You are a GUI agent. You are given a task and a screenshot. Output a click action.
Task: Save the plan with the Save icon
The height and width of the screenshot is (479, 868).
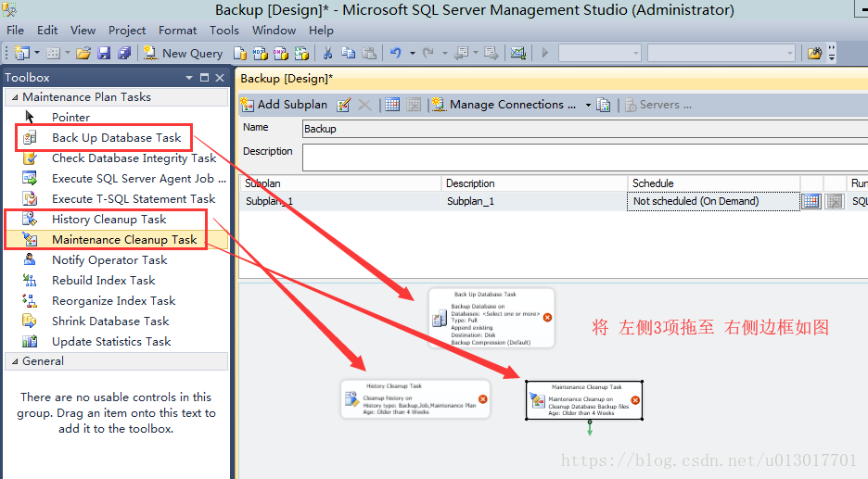tap(104, 53)
